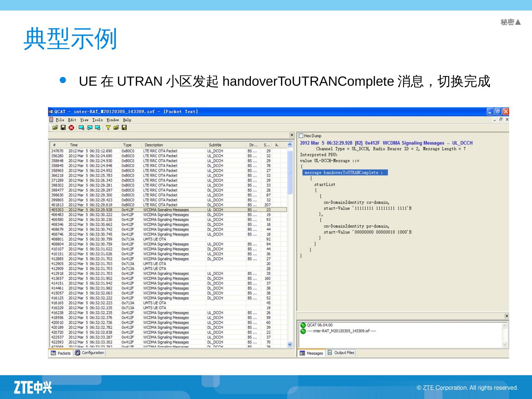Switch to the Configuration tab
This screenshot has height=399, width=532.
pos(89,353)
